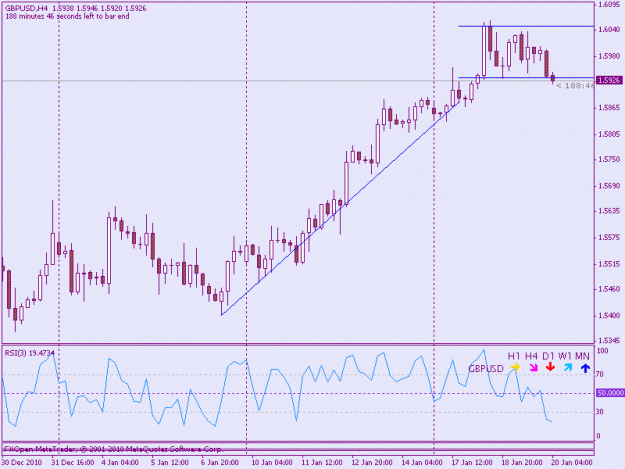Select the lower horizontal support line
The image size is (625, 469).
click(526, 77)
